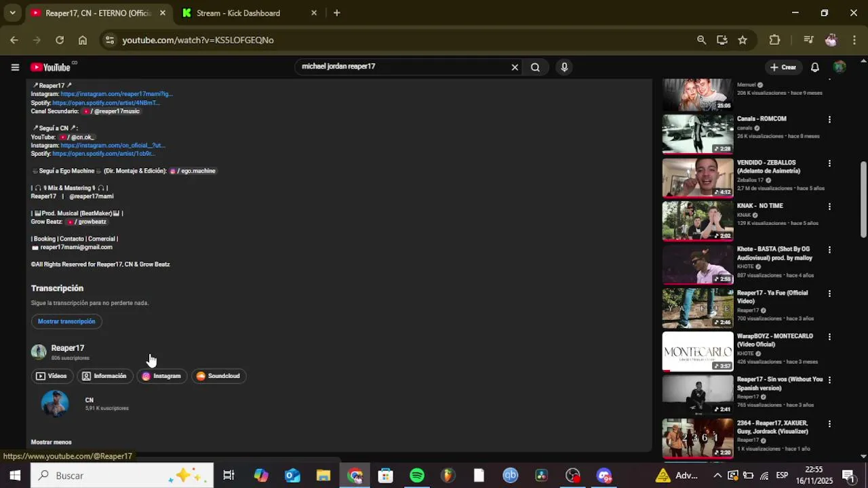Close the Kick Dashboard tab
The image size is (868, 488).
[314, 13]
